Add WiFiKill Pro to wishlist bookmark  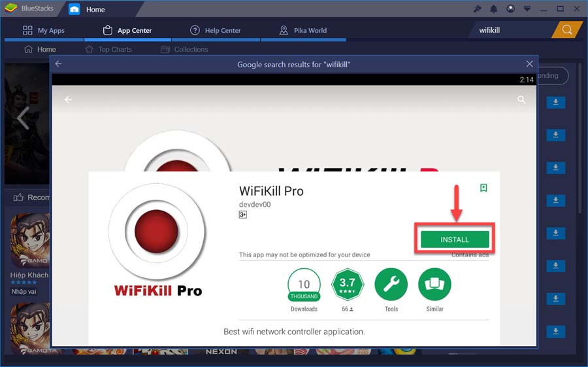pos(483,188)
